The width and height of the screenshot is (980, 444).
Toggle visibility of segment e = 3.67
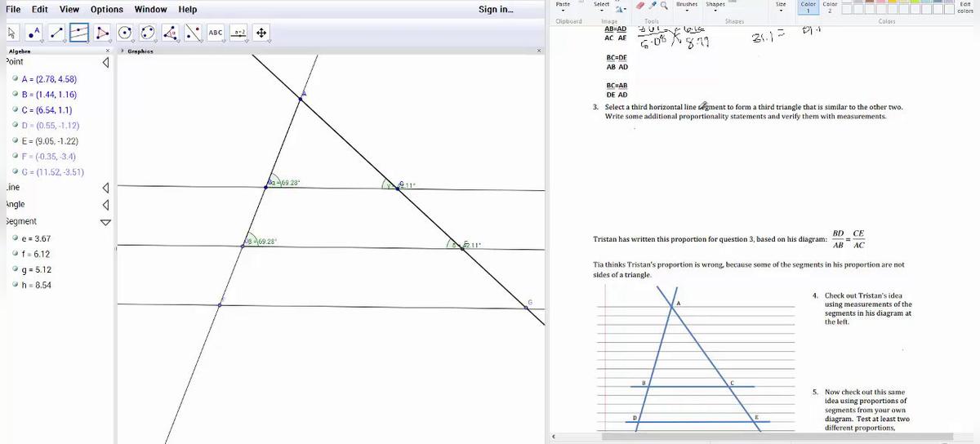tap(16, 238)
